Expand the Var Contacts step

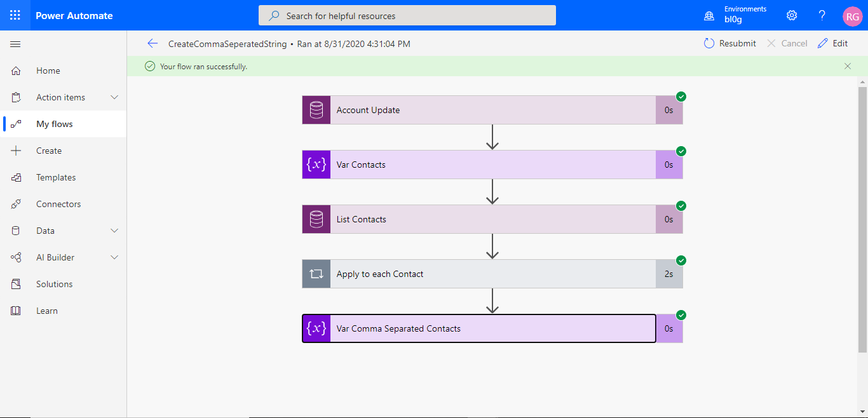[492, 165]
